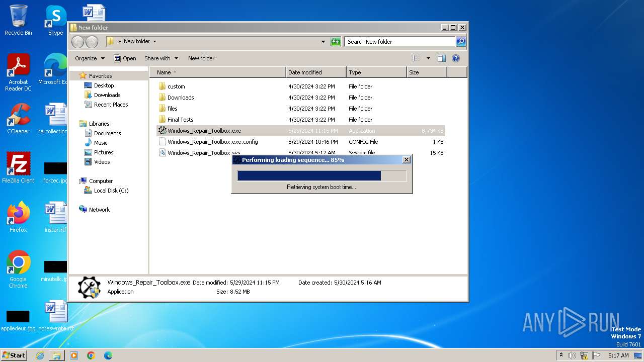Open the Share with dropdown

click(161, 58)
